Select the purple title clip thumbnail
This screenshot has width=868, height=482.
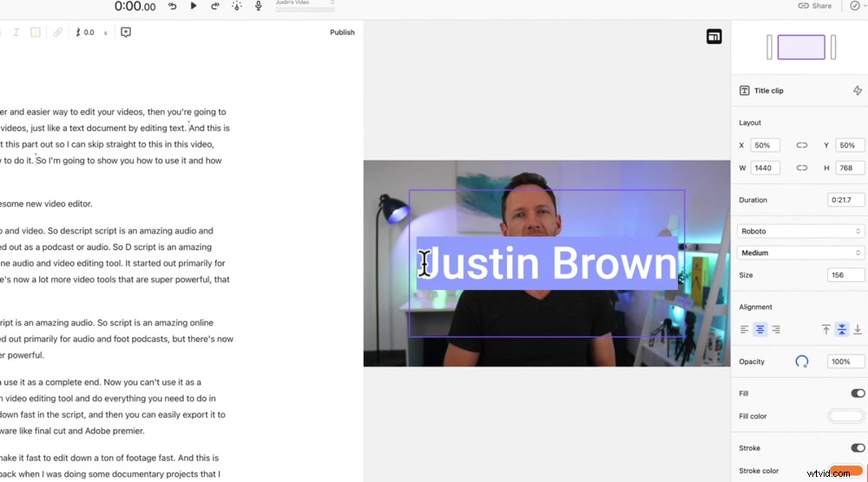(801, 47)
